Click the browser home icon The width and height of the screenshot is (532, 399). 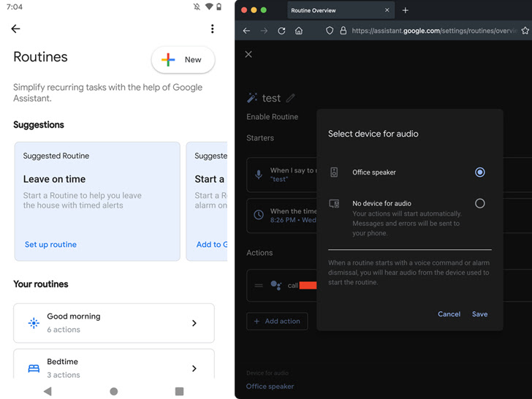299,31
